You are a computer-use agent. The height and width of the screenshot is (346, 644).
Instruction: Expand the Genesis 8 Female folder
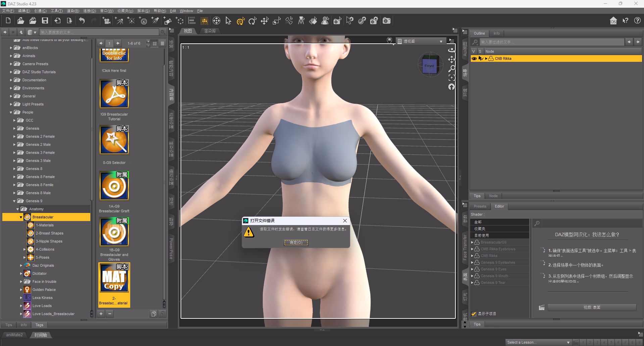click(14, 177)
